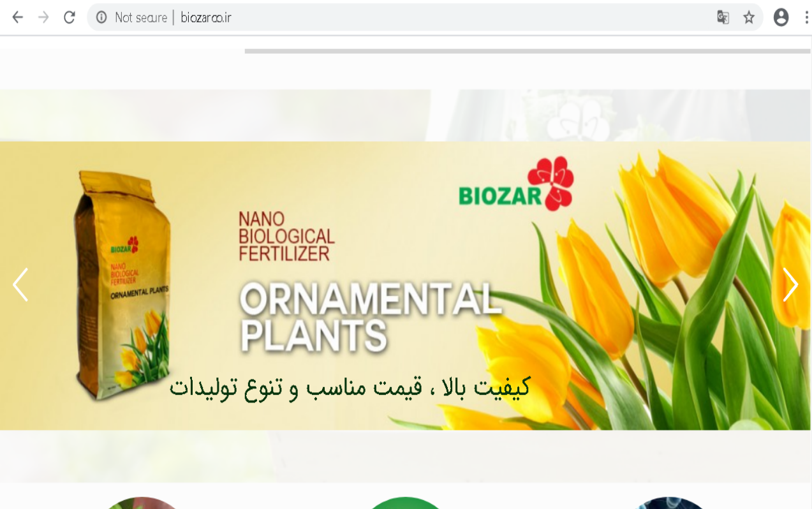Open the Google Translate icon
The height and width of the screenshot is (509, 812).
pyautogui.click(x=723, y=17)
